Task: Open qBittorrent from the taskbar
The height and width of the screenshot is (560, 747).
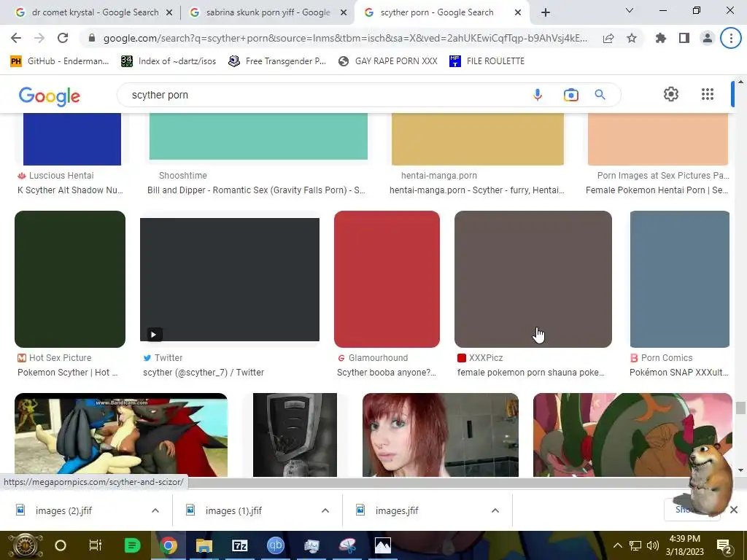Action: point(275,545)
